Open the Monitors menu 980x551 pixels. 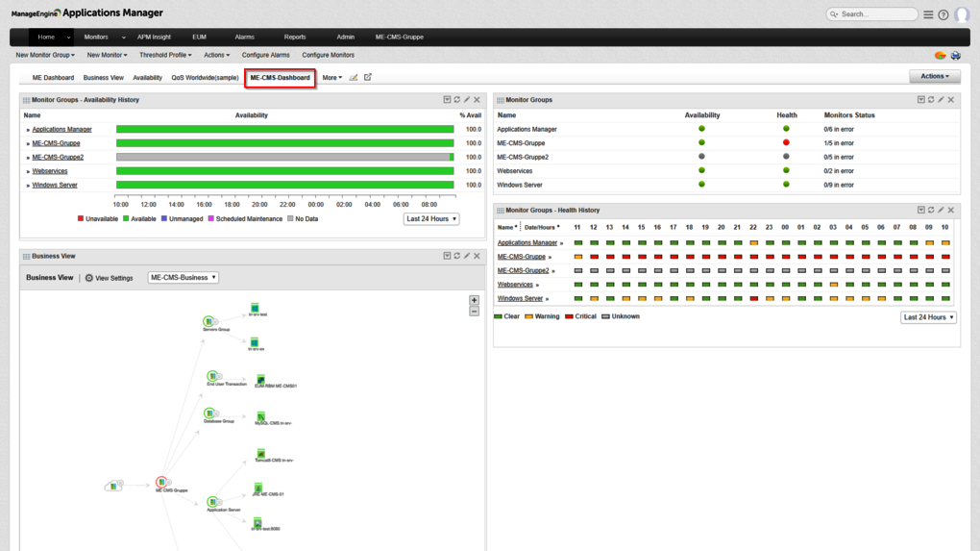pos(96,38)
